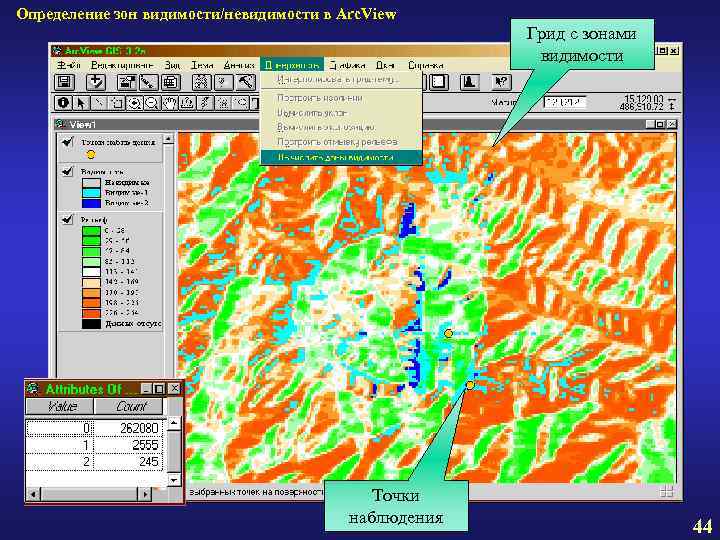
Task: Click the Count column header
Action: click(x=129, y=406)
